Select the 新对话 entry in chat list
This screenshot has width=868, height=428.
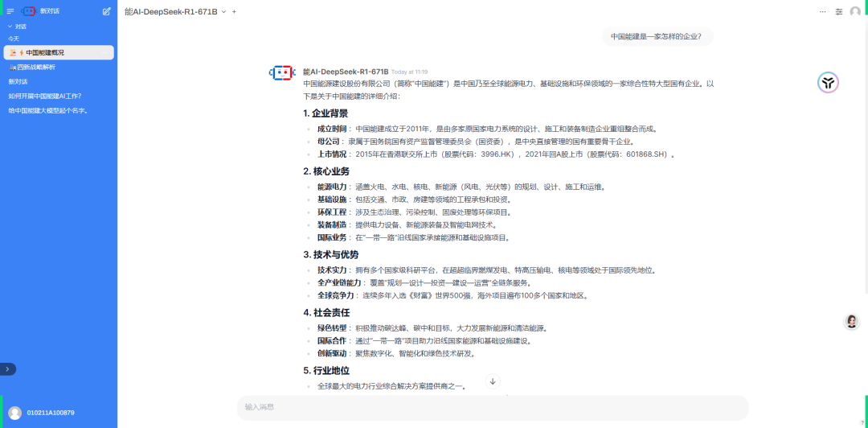pos(18,81)
